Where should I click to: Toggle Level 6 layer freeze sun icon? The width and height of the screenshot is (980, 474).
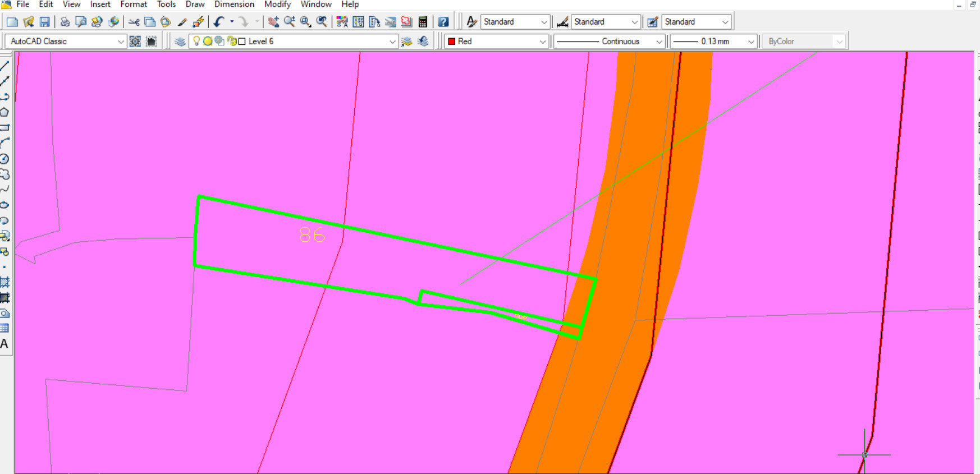[x=208, y=41]
